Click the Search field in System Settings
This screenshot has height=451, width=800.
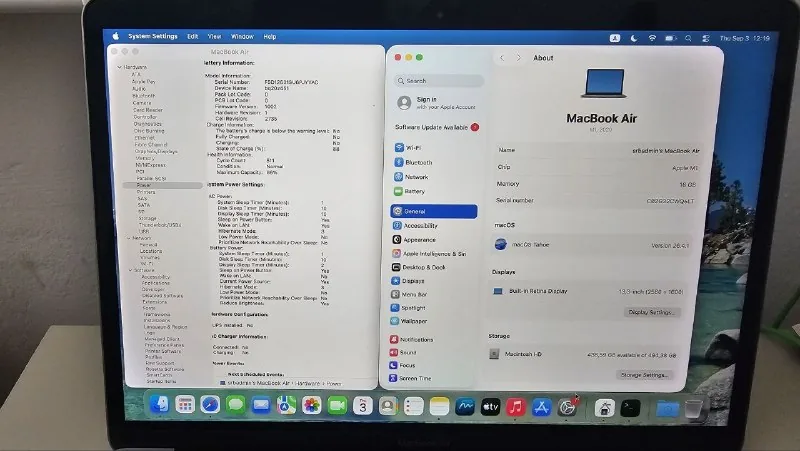tap(439, 81)
